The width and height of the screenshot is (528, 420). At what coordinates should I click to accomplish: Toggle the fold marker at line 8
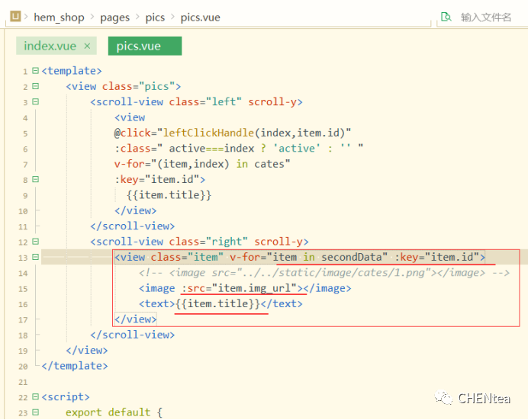click(35, 180)
